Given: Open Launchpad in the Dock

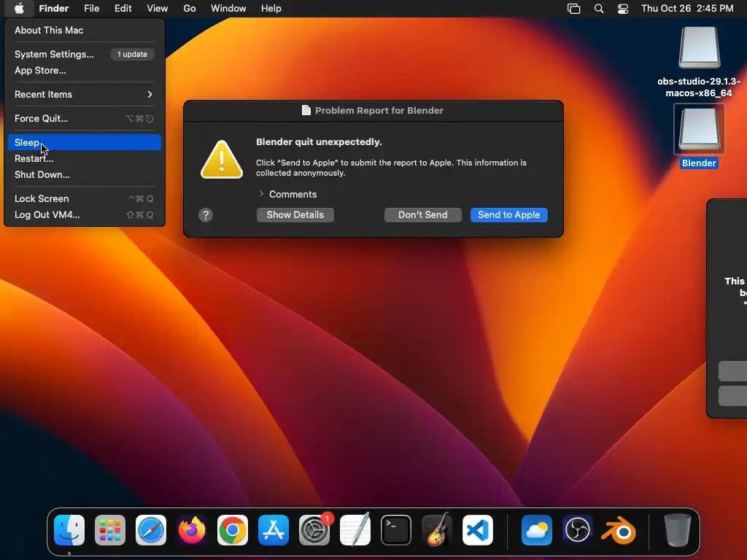Looking at the screenshot, I should (110, 530).
